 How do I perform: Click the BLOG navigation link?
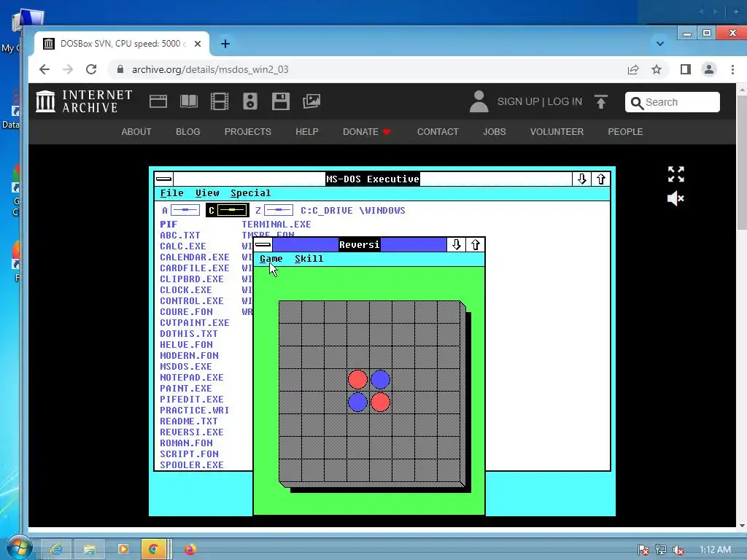(x=187, y=132)
